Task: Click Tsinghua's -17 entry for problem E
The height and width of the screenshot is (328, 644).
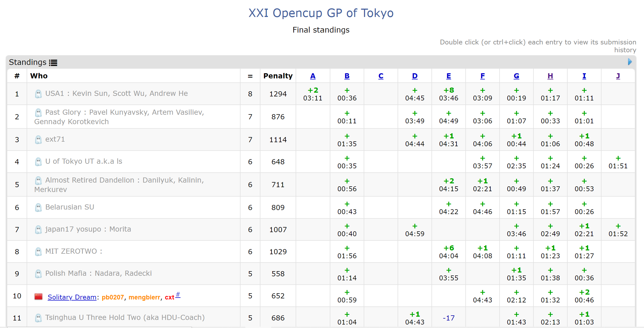Action: pos(448,318)
